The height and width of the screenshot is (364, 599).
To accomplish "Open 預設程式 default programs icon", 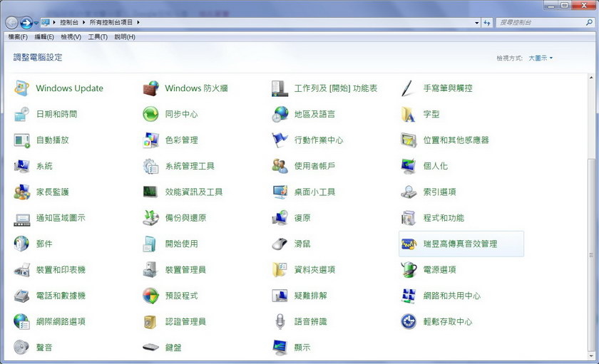I will [x=150, y=296].
